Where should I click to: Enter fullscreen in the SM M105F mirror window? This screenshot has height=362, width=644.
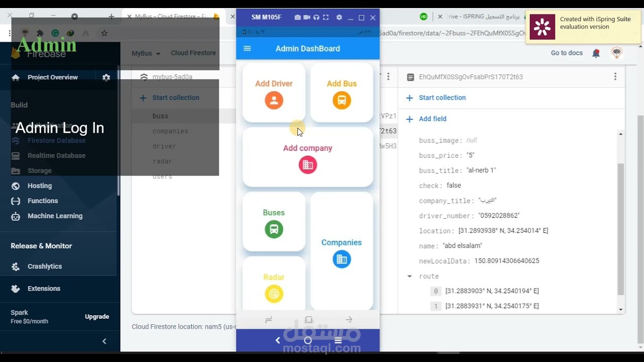point(326,17)
